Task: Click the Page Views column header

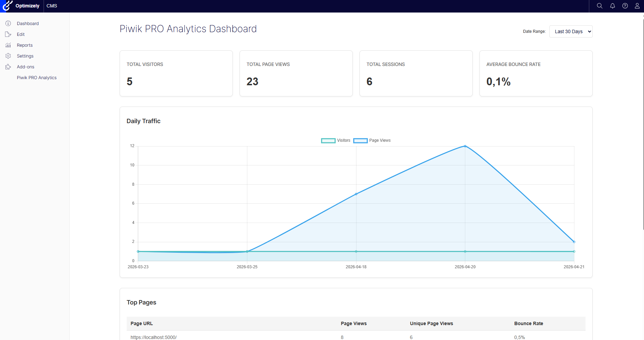Action: [353, 323]
